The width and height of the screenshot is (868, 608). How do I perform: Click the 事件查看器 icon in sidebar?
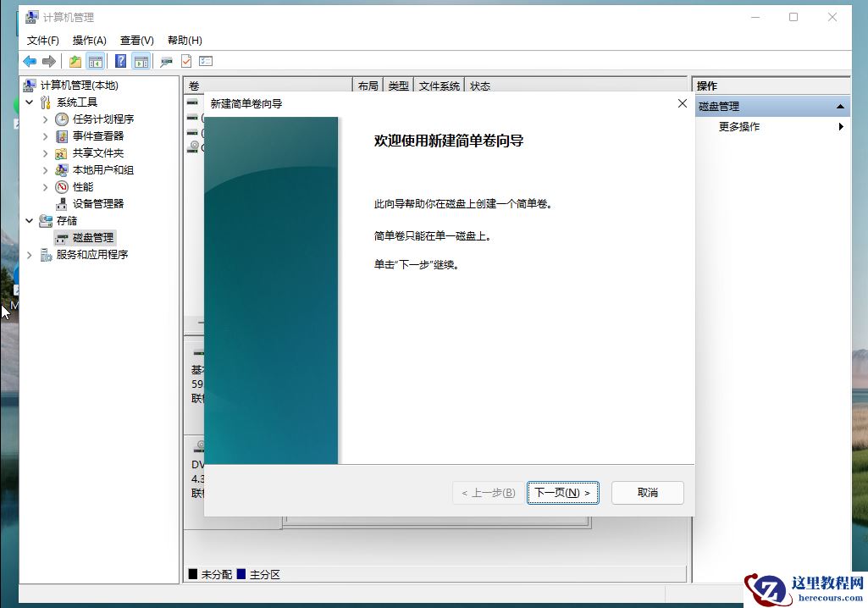60,135
